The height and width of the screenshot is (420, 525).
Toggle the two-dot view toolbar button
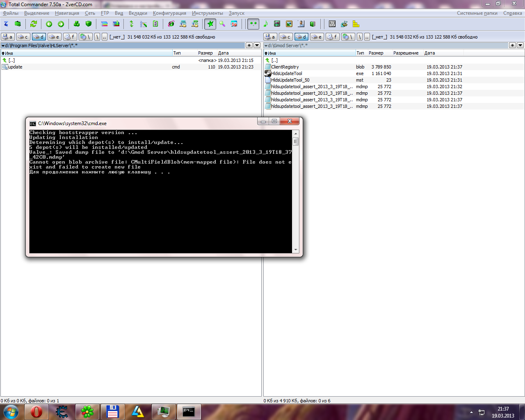point(253,24)
